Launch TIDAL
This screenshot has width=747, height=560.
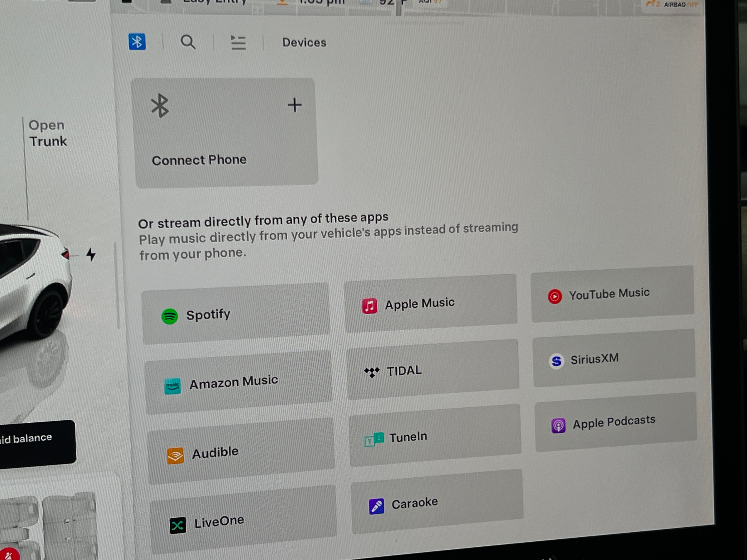click(x=433, y=369)
